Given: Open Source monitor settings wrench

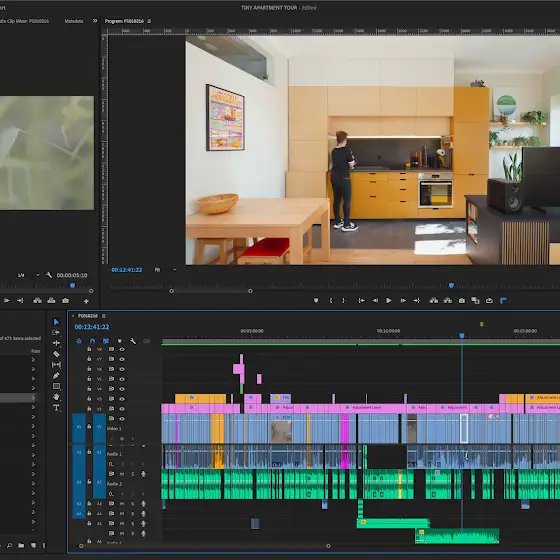Looking at the screenshot, I should [x=49, y=275].
